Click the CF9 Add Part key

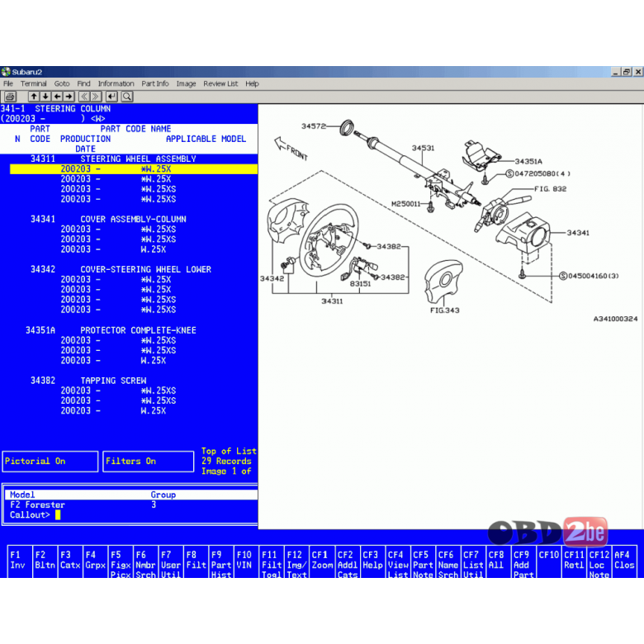[523, 561]
